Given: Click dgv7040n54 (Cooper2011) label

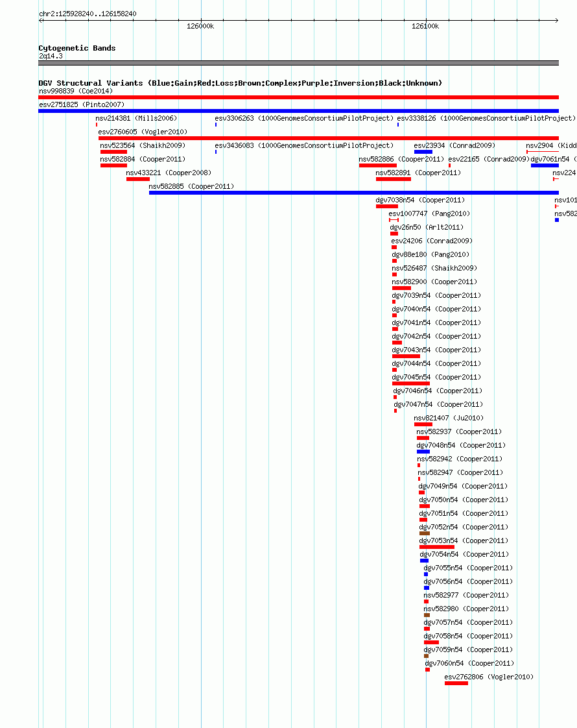Looking at the screenshot, I should tap(436, 309).
